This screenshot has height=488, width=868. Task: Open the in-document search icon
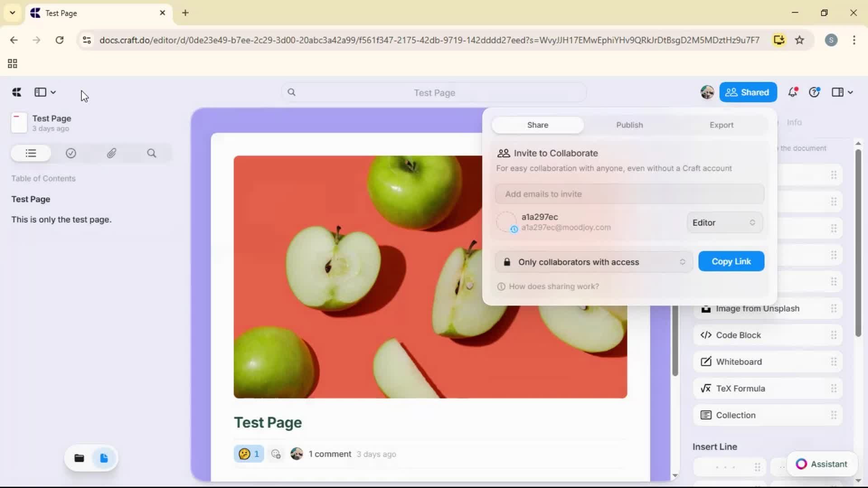[151, 153]
